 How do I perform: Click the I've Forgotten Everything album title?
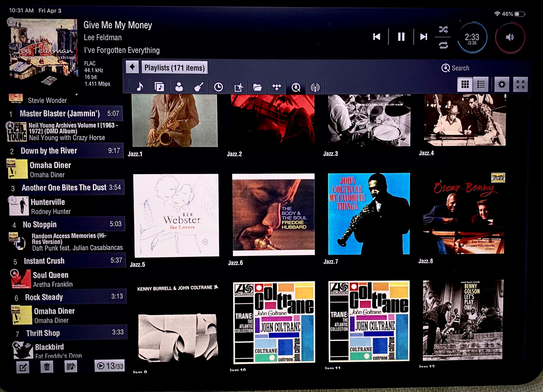pyautogui.click(x=122, y=50)
